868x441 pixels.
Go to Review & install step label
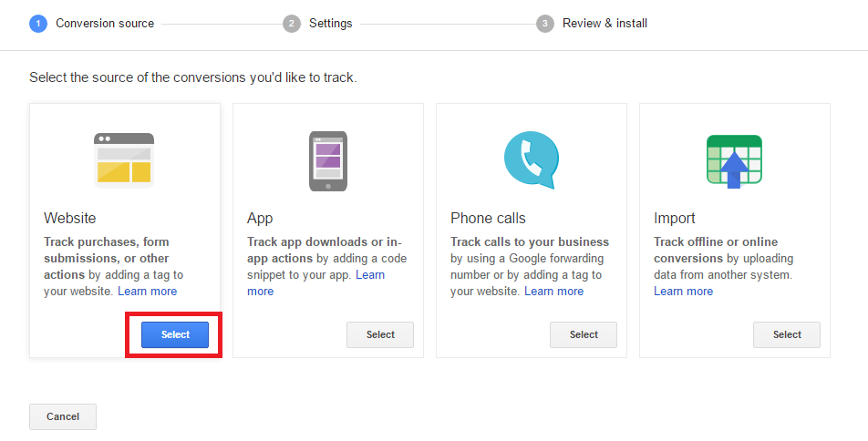[605, 24]
